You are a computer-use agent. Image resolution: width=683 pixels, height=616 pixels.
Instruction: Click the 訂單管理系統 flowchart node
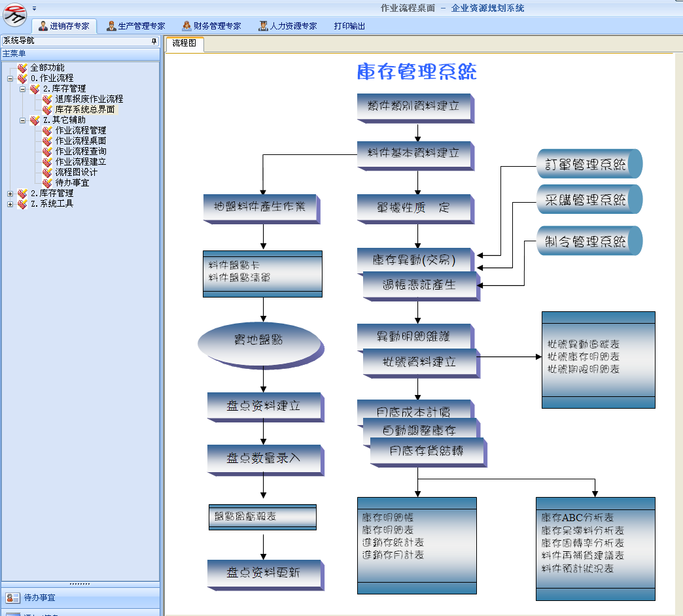(x=586, y=164)
